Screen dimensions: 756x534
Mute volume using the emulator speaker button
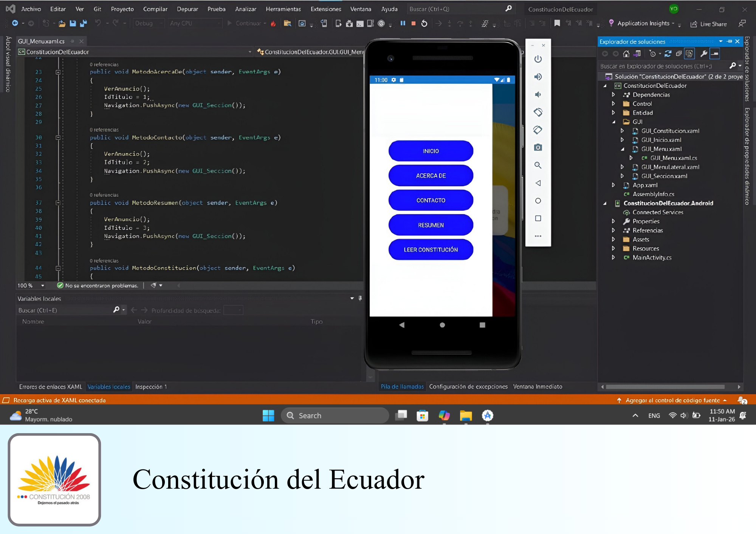[x=538, y=94]
